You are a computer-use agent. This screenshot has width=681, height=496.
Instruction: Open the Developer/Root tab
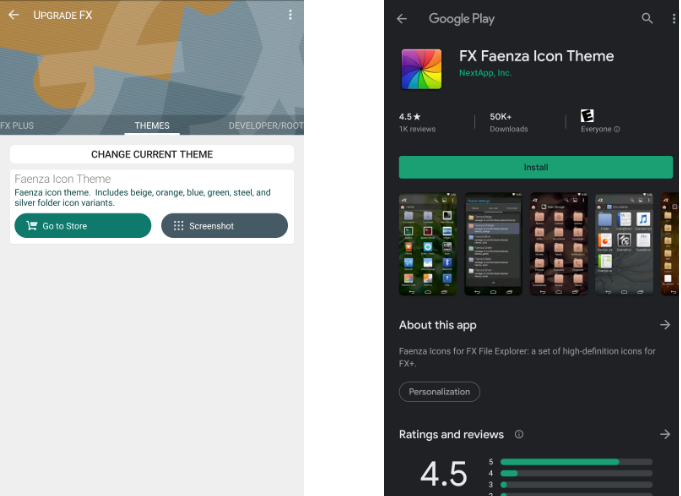pos(266,126)
